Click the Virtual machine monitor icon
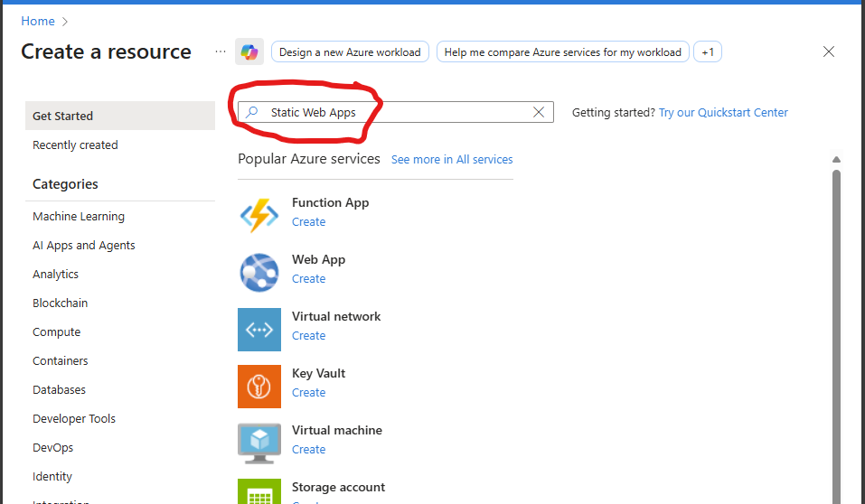Screen dimensions: 865x504 tap(259, 443)
